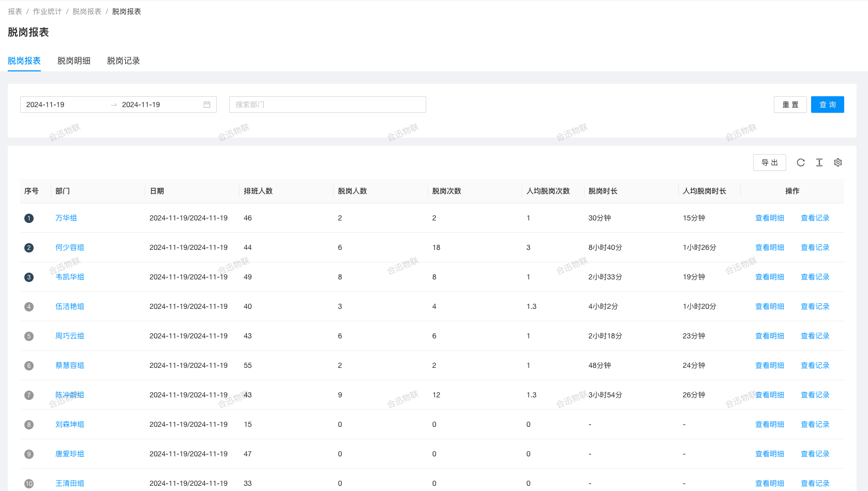This screenshot has height=491, width=868.
Task: Select the 脱岗报表 tab
Action: [24, 61]
